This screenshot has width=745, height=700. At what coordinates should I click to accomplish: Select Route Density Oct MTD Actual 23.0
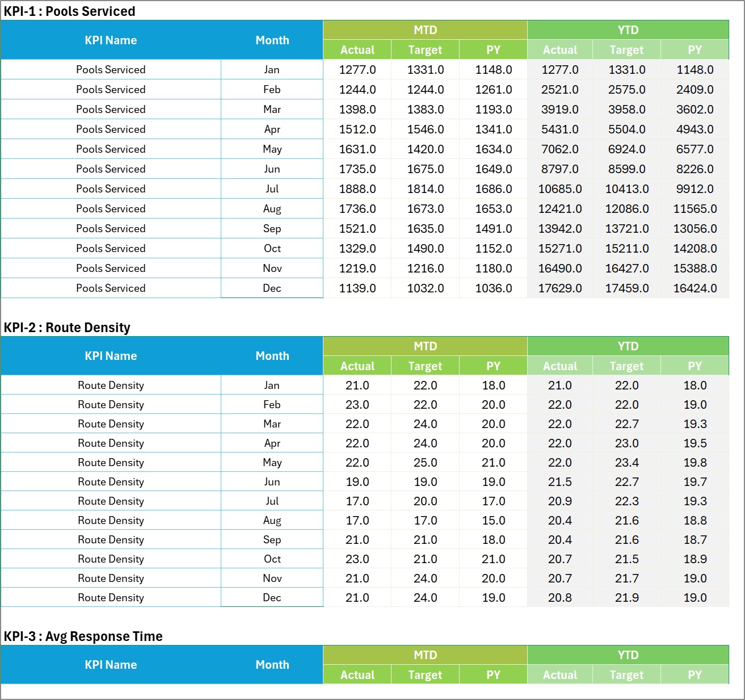click(x=357, y=559)
